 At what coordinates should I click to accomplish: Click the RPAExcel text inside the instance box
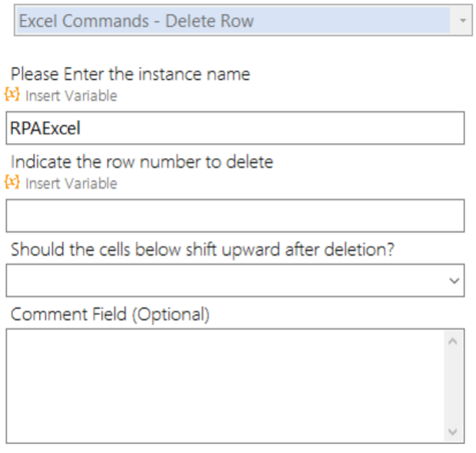click(45, 128)
